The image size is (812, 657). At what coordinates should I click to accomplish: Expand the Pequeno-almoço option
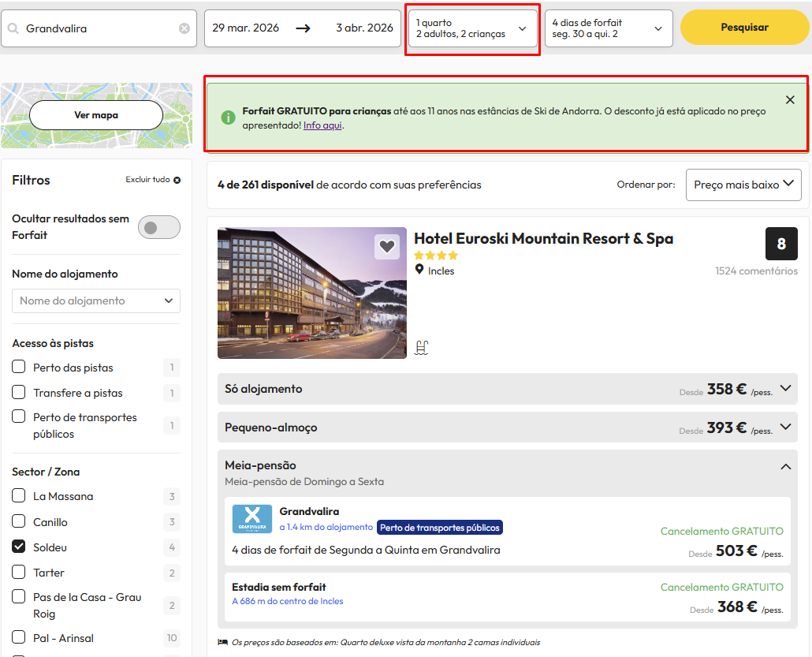[x=508, y=427]
